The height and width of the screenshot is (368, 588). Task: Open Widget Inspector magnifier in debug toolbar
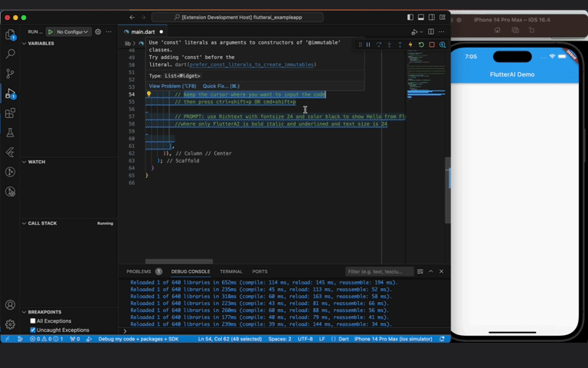(443, 44)
